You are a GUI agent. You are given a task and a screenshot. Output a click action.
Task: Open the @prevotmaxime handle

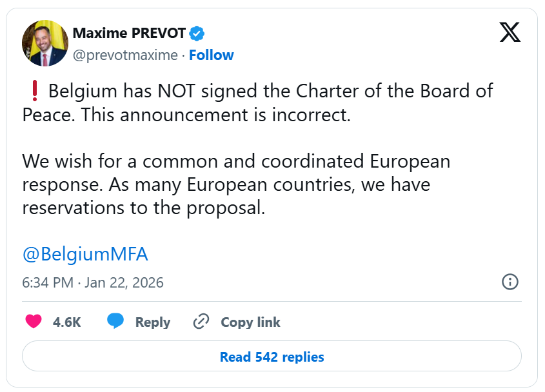124,55
